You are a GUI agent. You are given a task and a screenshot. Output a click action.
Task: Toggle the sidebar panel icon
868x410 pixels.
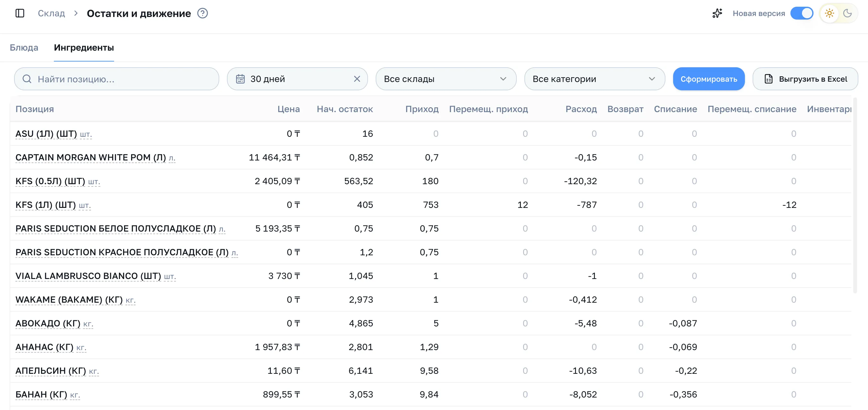tap(20, 13)
